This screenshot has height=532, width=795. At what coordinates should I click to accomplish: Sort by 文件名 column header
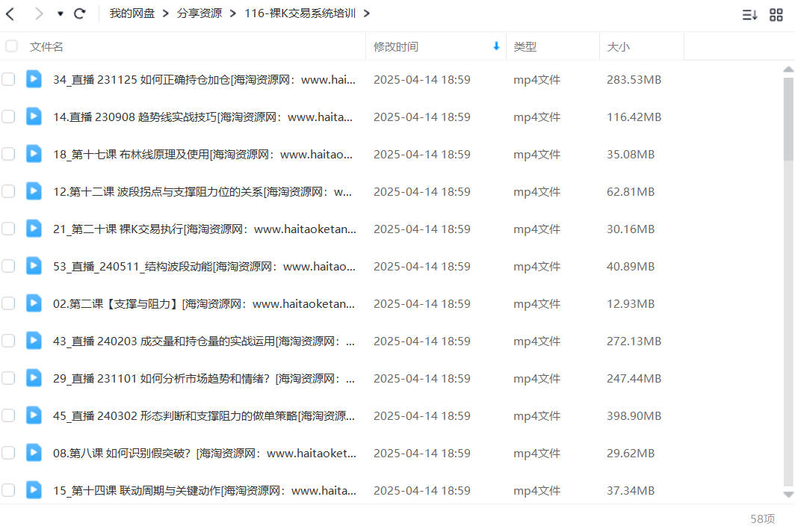tap(46, 47)
